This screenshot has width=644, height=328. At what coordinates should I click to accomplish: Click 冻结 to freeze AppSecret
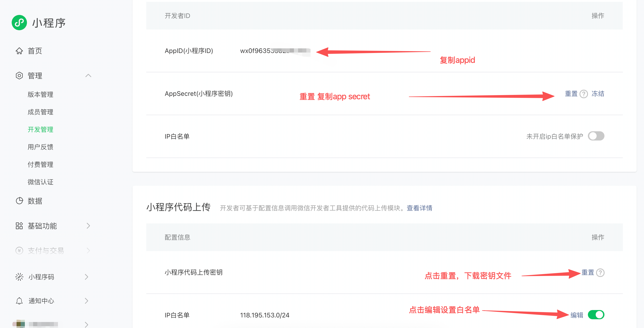598,94
